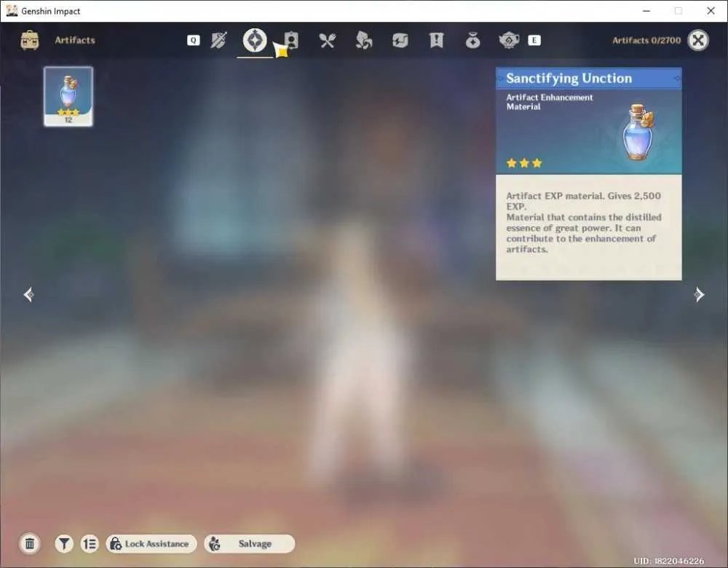Screen dimensions: 728x568
Task: Open the Weapons inventory tab
Action: [218, 40]
